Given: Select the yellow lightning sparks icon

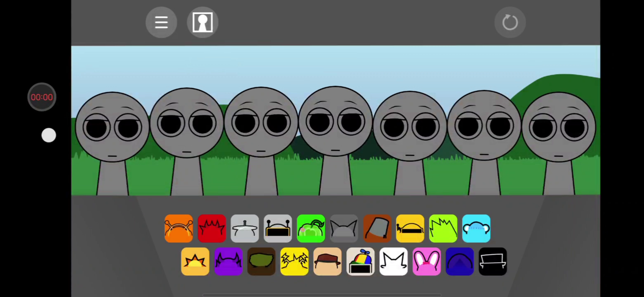Looking at the screenshot, I should click(294, 262).
